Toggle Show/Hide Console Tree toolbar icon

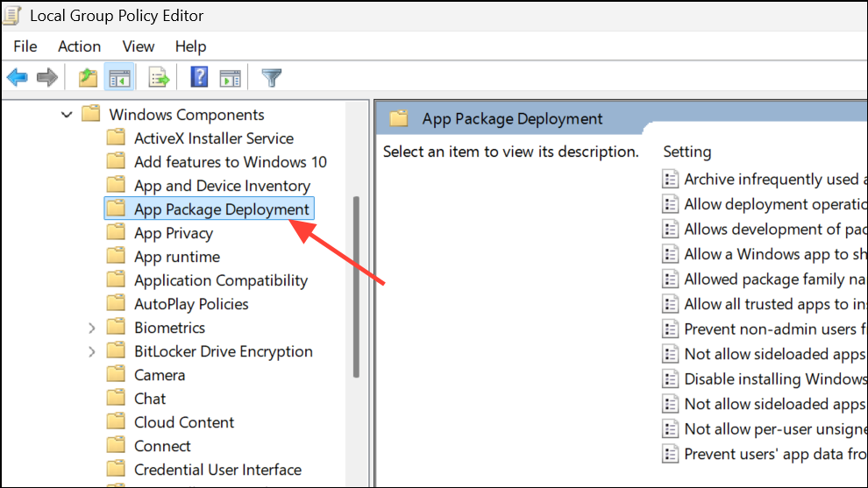tap(118, 78)
